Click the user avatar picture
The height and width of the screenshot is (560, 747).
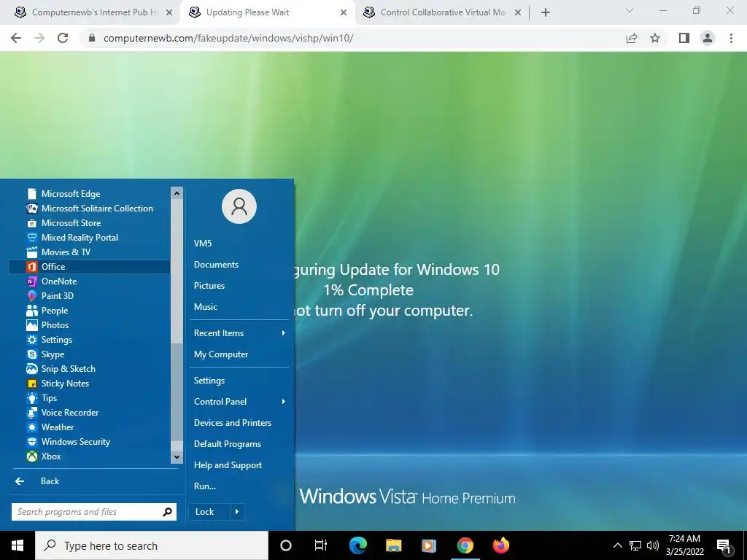click(x=239, y=206)
